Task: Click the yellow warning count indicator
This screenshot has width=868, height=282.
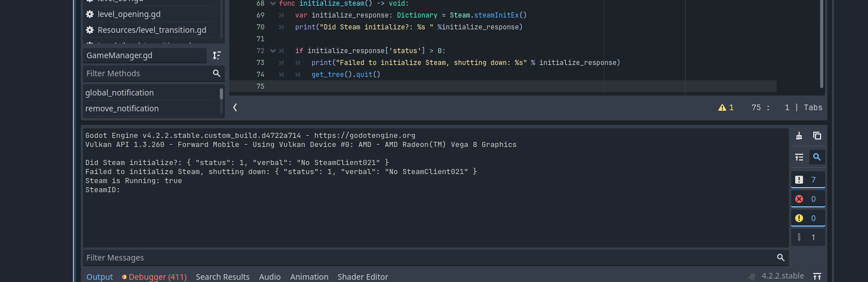Action: coord(726,107)
